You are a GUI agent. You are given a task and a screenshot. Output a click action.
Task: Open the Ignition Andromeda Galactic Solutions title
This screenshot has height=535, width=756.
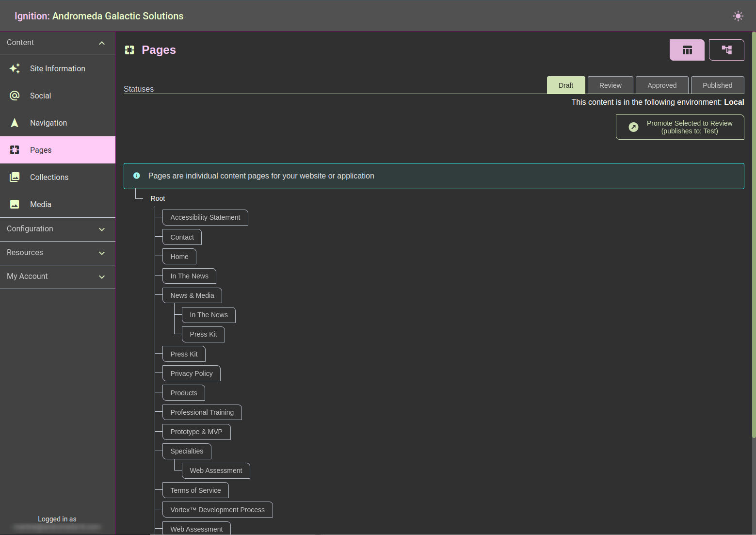[99, 16]
